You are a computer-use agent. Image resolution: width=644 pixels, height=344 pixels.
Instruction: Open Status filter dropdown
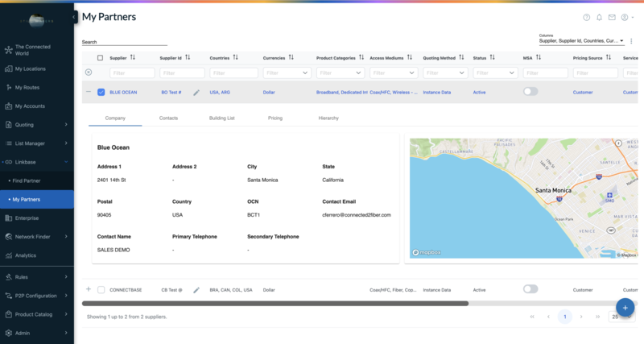click(495, 73)
